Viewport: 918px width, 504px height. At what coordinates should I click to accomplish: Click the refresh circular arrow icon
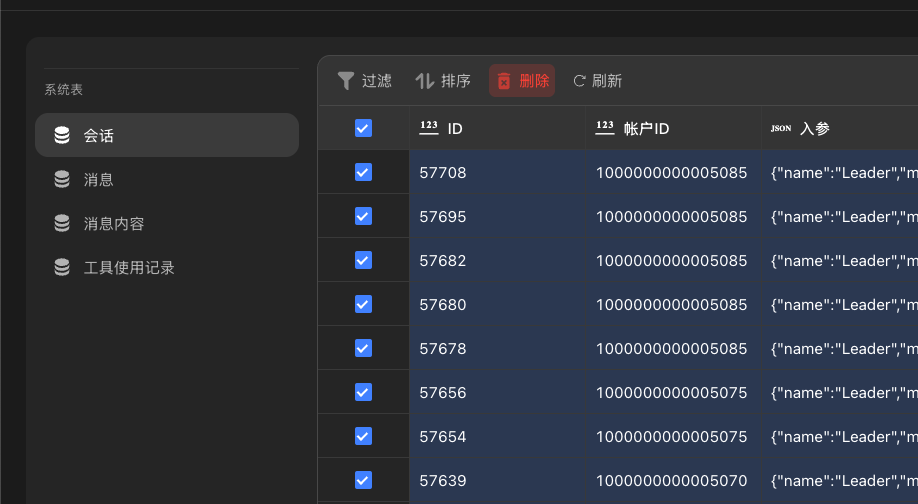coord(580,81)
